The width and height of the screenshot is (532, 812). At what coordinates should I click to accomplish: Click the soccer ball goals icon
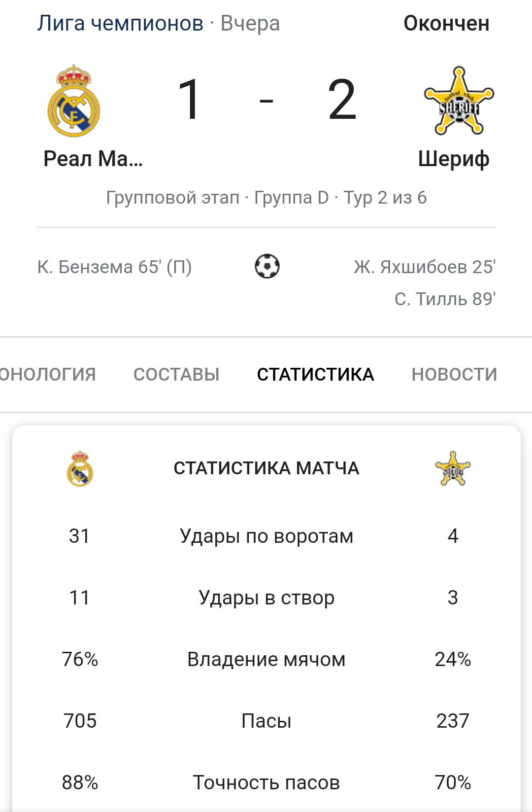click(267, 266)
